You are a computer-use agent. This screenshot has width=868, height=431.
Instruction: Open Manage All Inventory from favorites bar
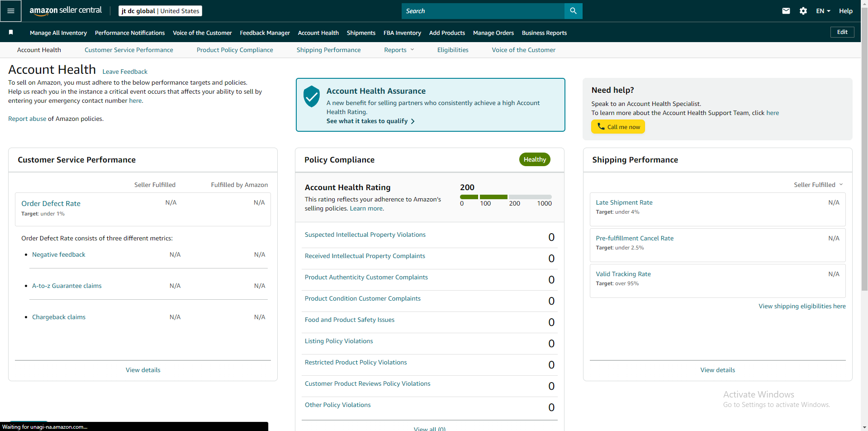click(58, 33)
